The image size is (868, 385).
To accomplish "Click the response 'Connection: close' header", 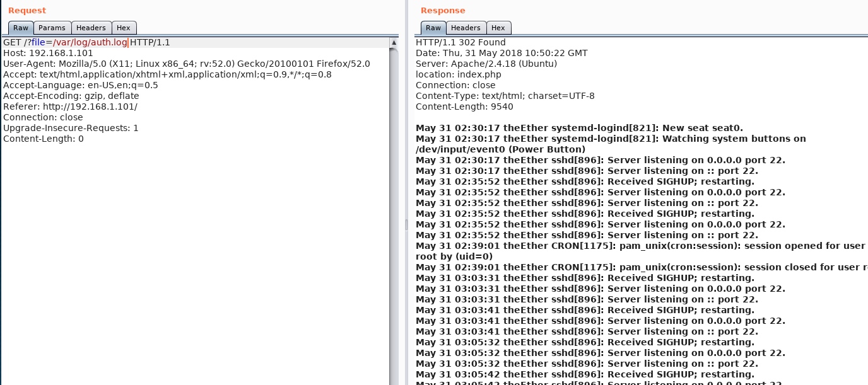I will 455,86.
